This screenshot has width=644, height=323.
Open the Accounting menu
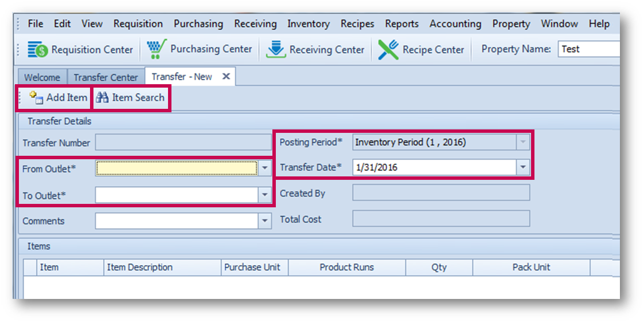[455, 23]
